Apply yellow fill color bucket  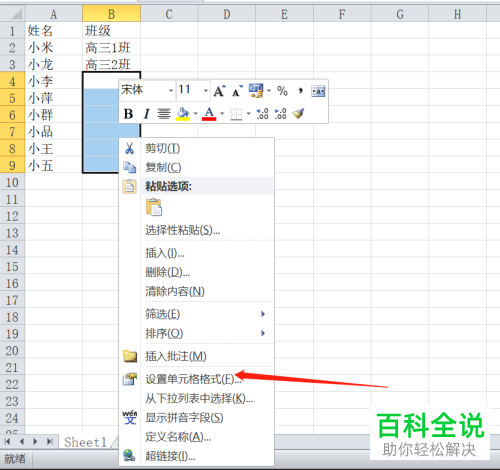tap(183, 114)
